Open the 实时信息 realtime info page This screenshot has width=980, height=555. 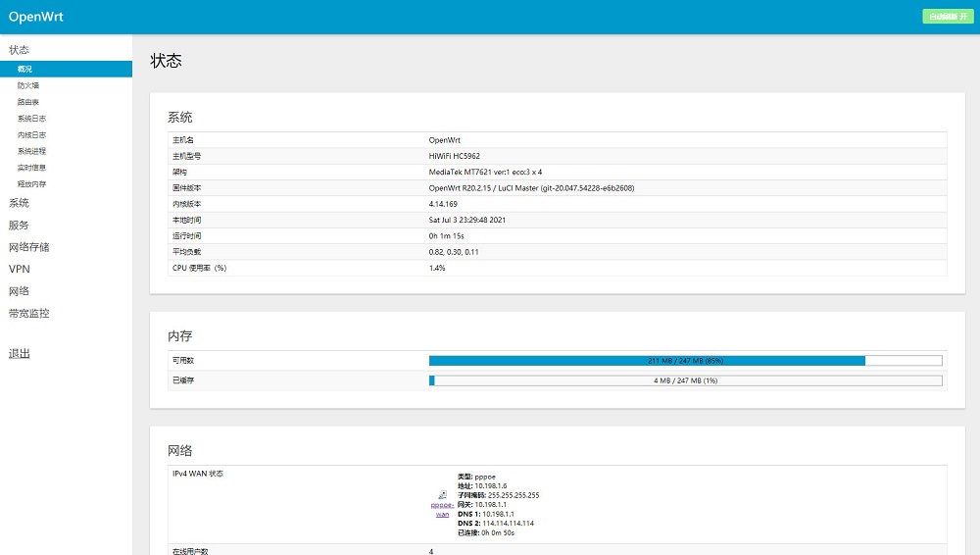coord(31,168)
